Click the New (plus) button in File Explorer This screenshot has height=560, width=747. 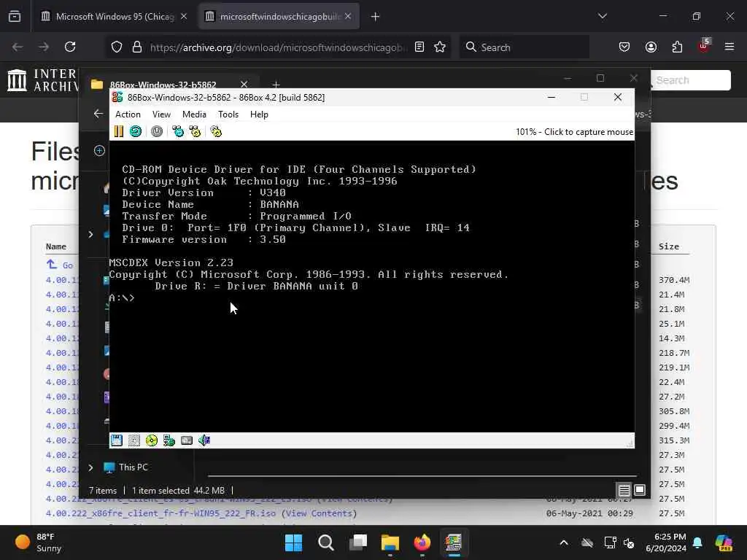tap(99, 150)
